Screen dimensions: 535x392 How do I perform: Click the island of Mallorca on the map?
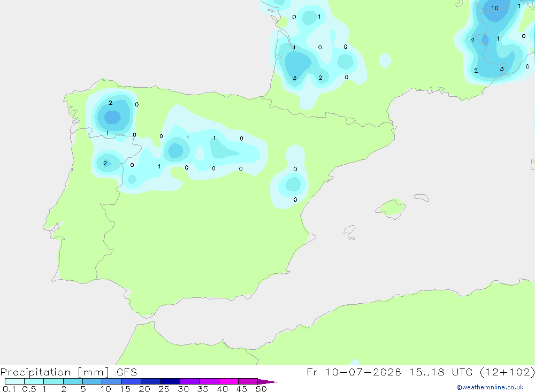point(391,208)
